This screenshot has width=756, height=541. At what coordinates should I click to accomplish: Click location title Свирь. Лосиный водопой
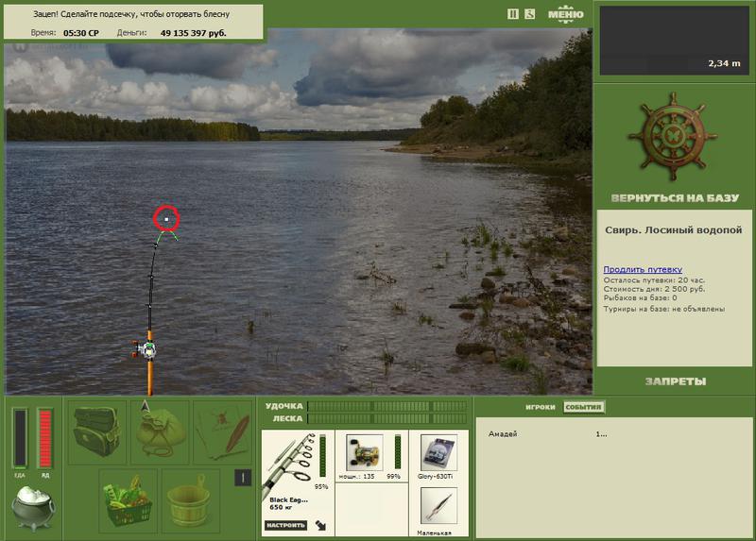click(x=673, y=230)
